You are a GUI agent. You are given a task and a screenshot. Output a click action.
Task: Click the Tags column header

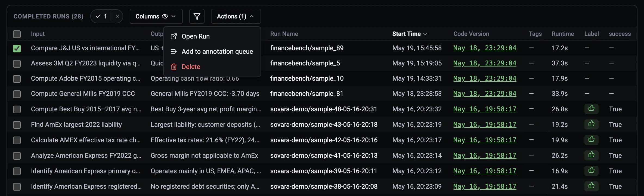point(535,34)
